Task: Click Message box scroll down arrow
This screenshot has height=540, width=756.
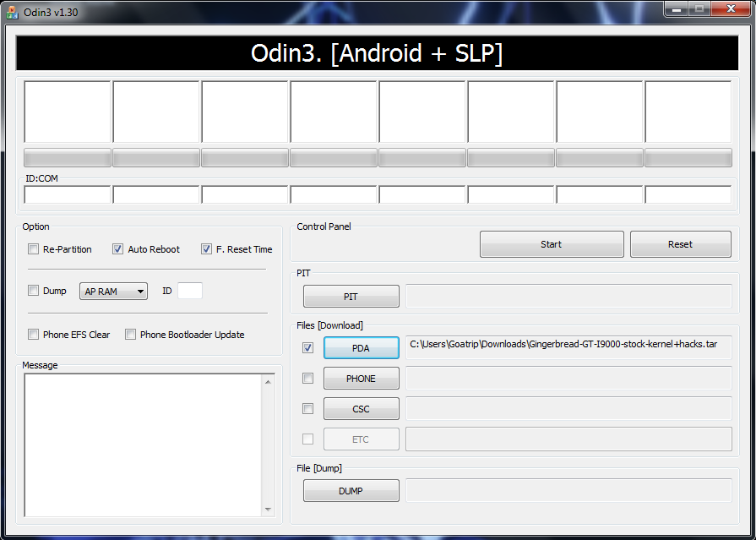Action: coord(268,509)
